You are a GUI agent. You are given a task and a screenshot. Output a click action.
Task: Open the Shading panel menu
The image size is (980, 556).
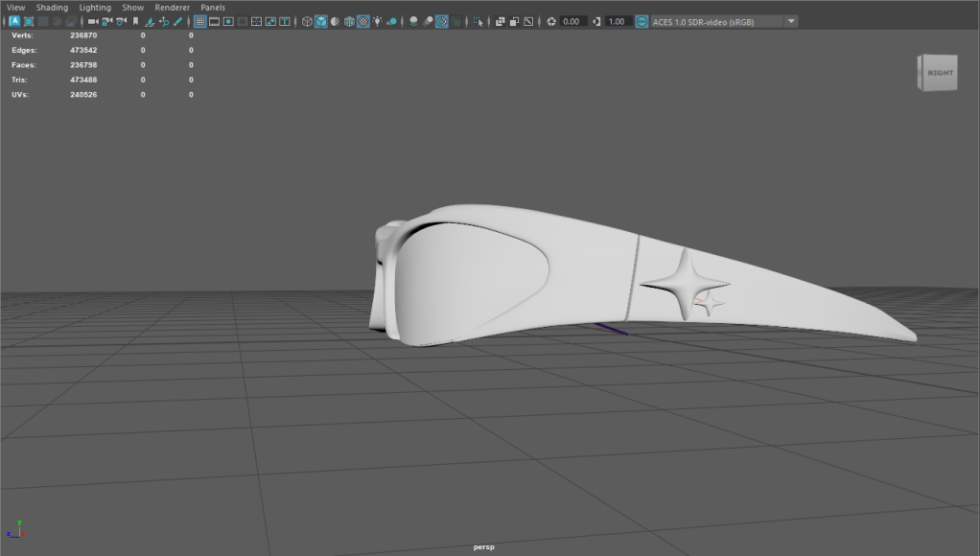(52, 7)
